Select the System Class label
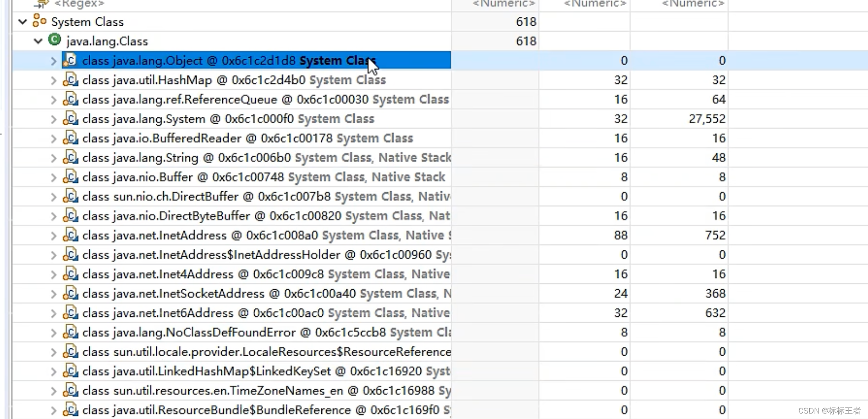Screen dimensions: 868x419 click(87, 22)
